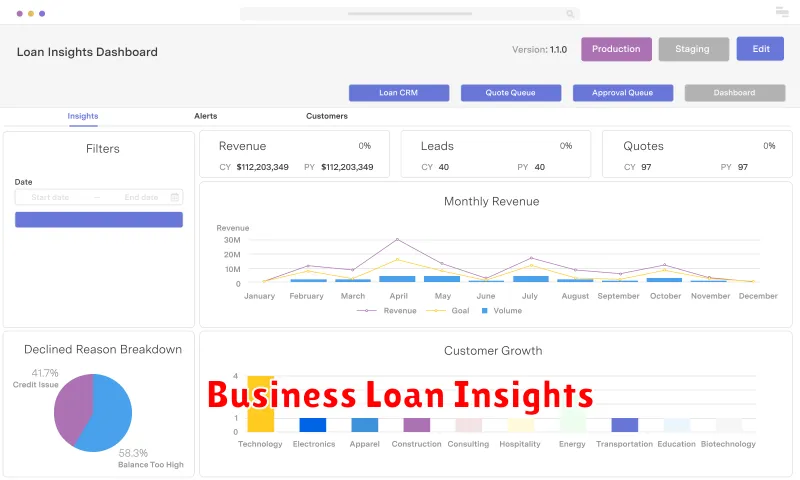Click the blue apply filter button under Date
800x480 pixels.
tap(99, 220)
